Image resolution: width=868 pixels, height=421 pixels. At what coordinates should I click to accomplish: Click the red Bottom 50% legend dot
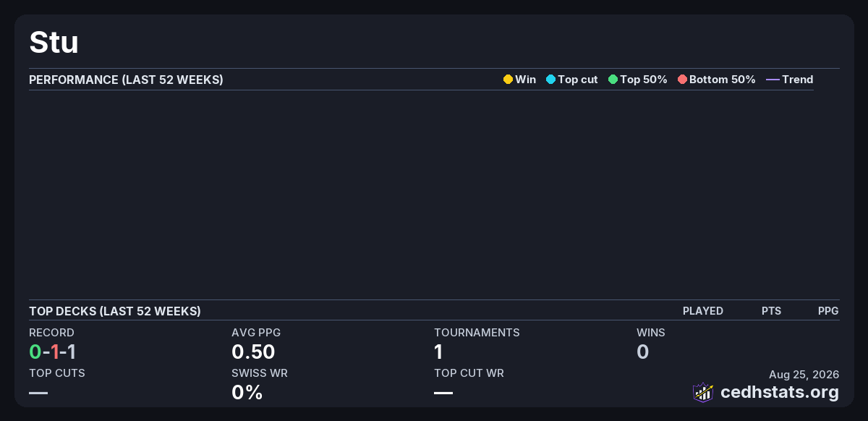click(682, 80)
